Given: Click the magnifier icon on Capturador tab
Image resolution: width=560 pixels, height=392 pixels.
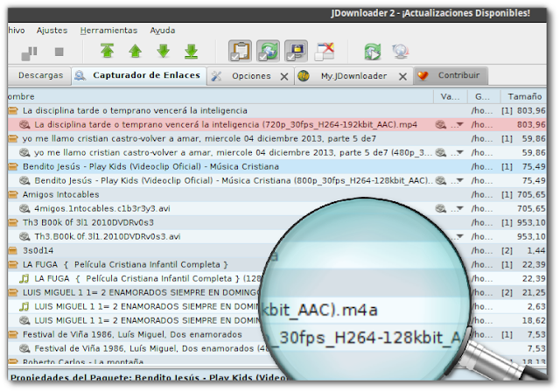Looking at the screenshot, I should (80, 75).
